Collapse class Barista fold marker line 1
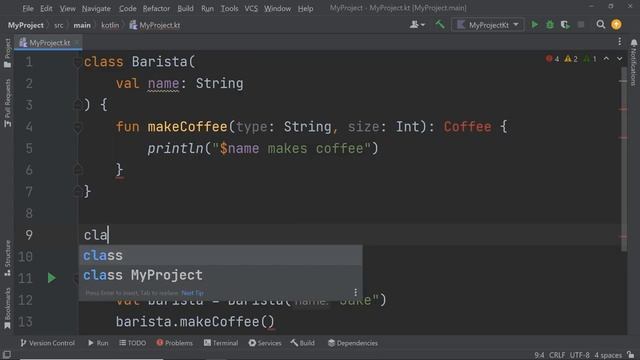 coord(78,62)
